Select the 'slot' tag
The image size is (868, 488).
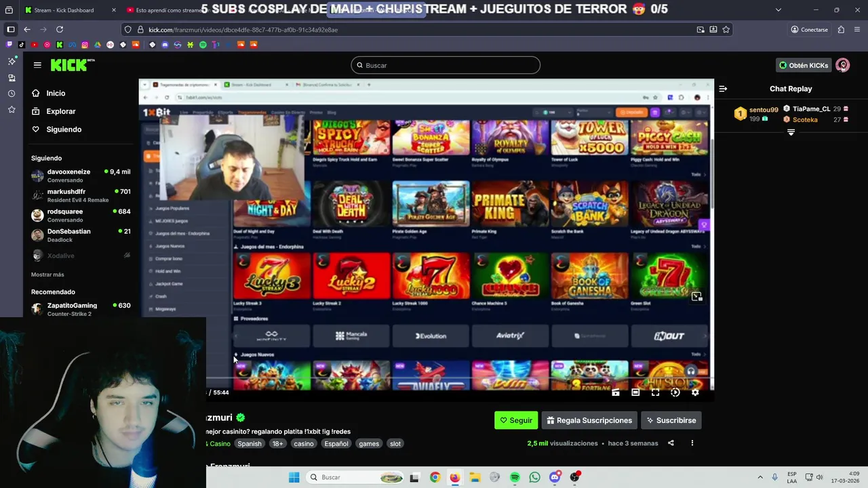point(395,444)
